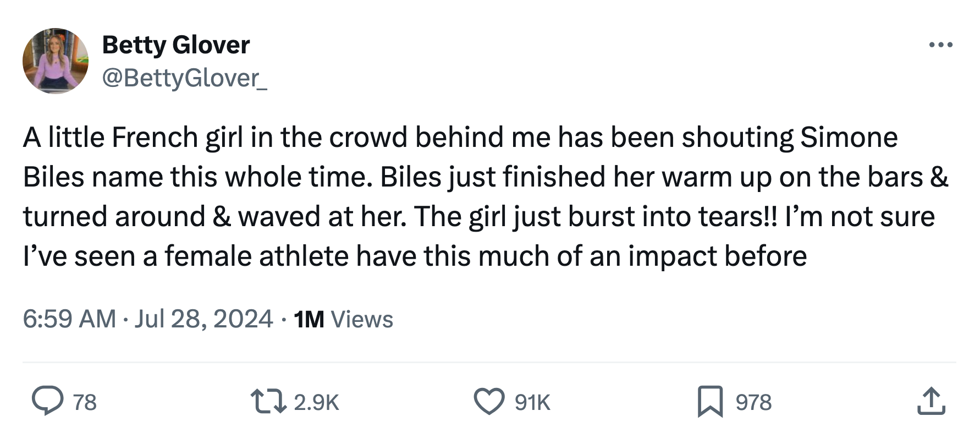Click the 6:59 AM timestamp
This screenshot has height=438, width=980.
pyautogui.click(x=69, y=319)
